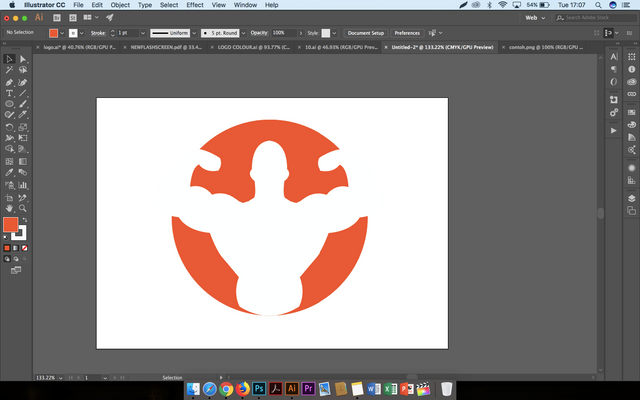Open the graphic Style dropdown
The width and height of the screenshot is (640, 400).
click(334, 33)
